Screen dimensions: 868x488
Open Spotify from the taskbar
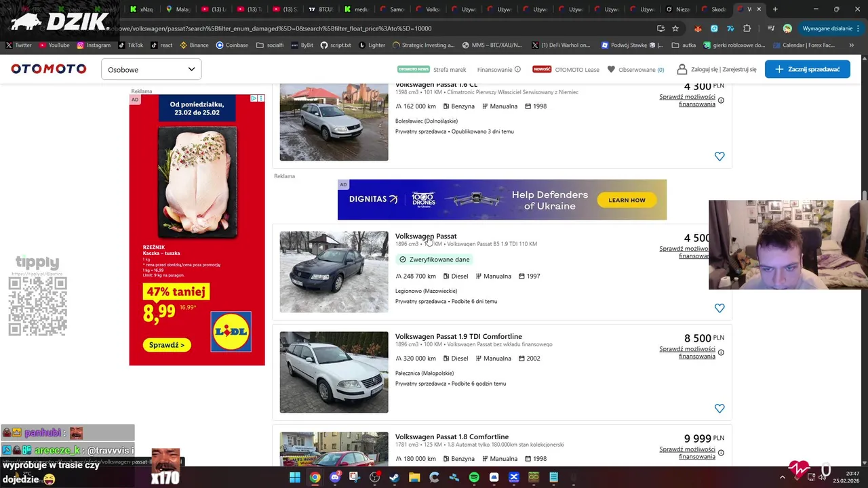pos(474,477)
